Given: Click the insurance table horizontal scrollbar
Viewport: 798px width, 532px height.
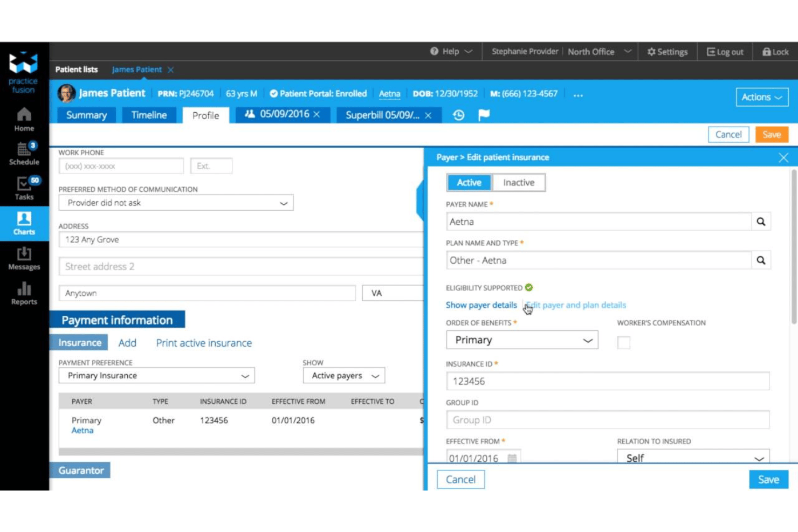Looking at the screenshot, I should [x=241, y=452].
